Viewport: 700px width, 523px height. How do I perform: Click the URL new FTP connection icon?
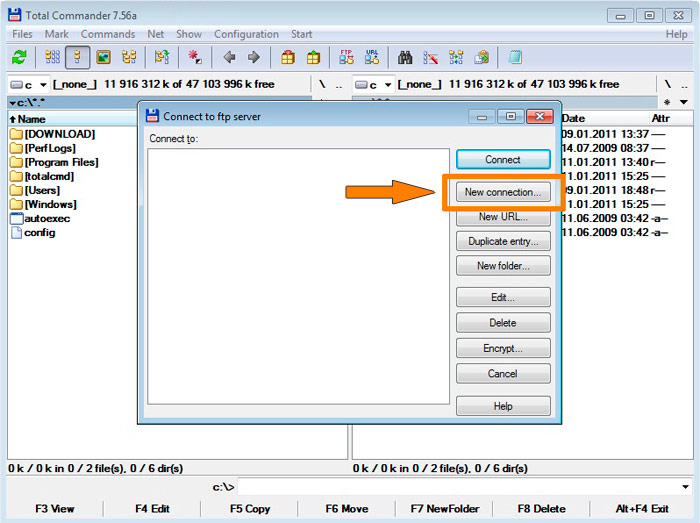point(372,58)
